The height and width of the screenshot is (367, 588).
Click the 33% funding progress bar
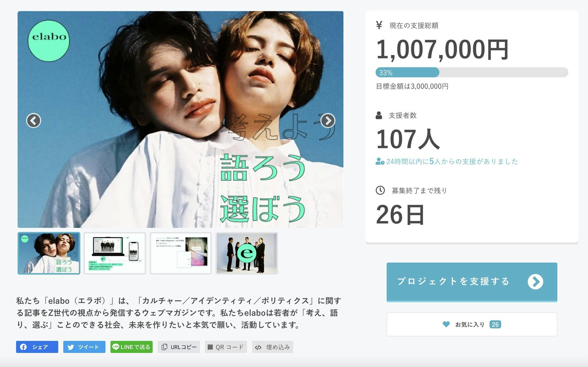pyautogui.click(x=472, y=72)
